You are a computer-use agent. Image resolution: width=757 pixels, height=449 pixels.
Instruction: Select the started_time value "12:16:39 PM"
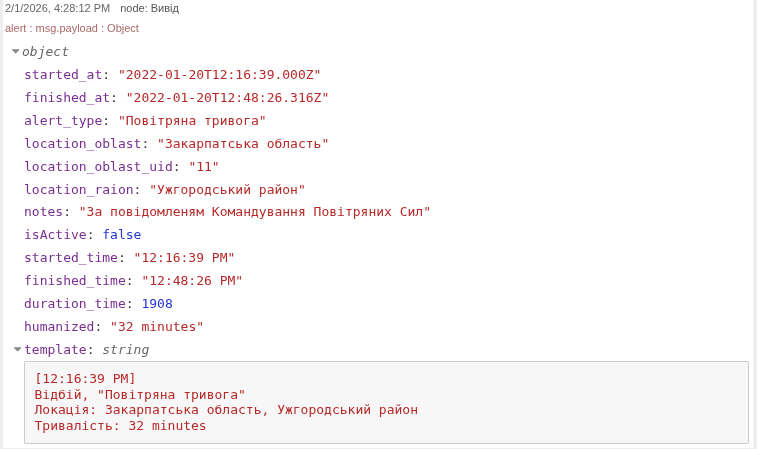(184, 258)
